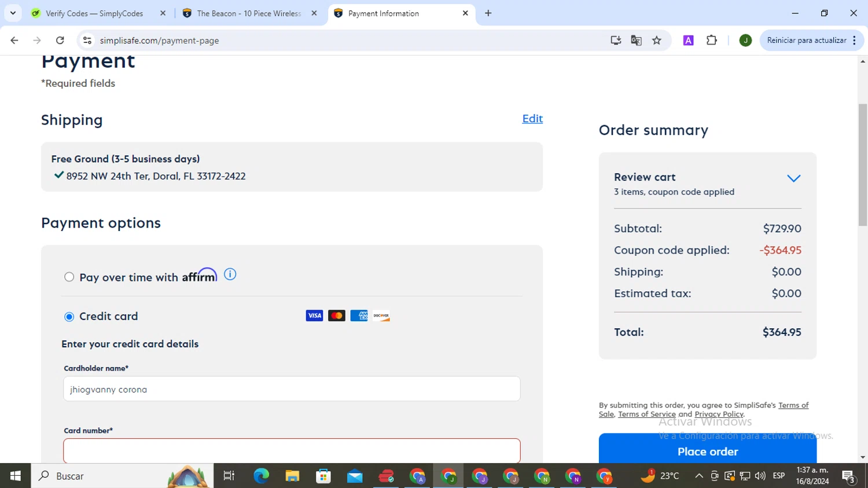The width and height of the screenshot is (868, 488).
Task: Click the scrollbar down arrow
Action: tap(863, 457)
